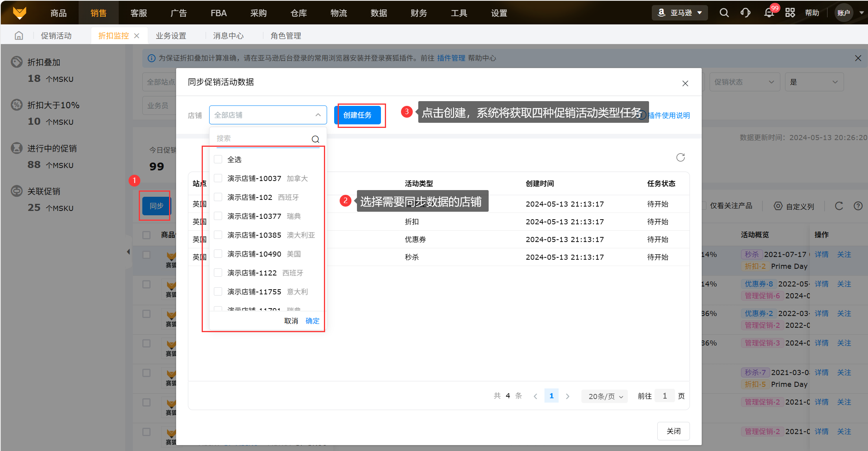Confirm store selection with 确定
868x451 pixels.
[313, 321]
